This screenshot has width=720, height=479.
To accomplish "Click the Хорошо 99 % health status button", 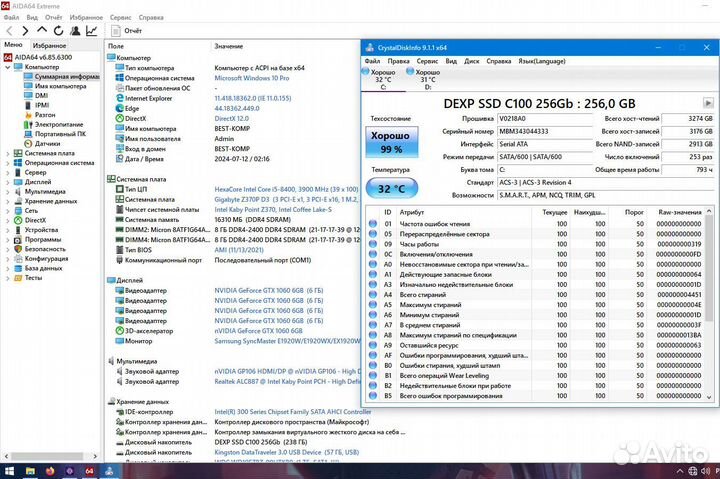I will pos(392,142).
